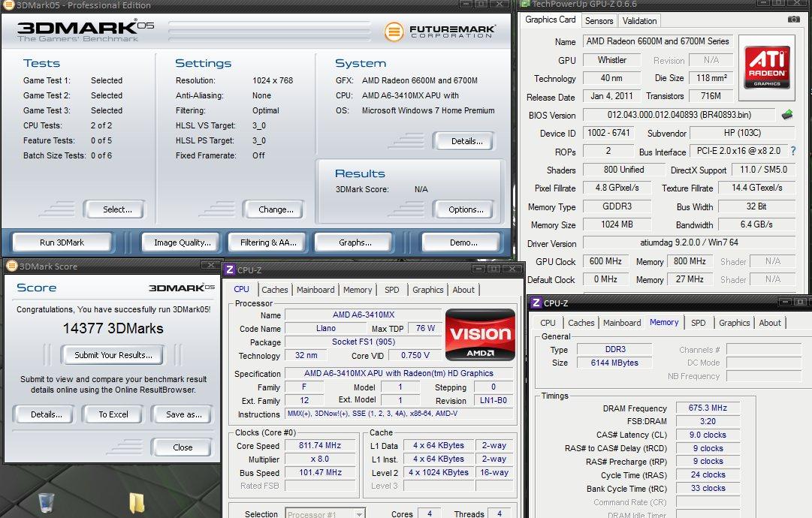Click the BIOS save chip icon in GPU-Z
Viewport: 812px width, 518px height.
point(787,114)
